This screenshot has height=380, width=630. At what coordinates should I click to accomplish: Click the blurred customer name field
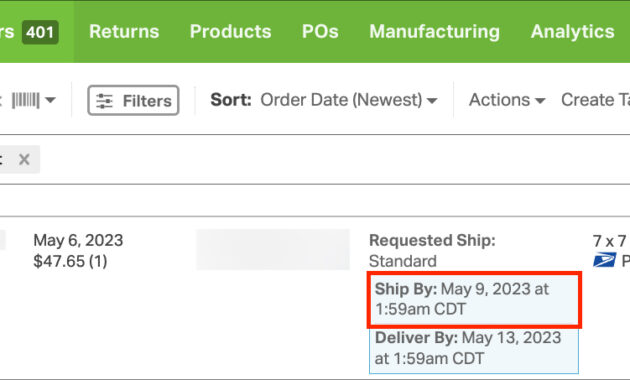tap(273, 249)
